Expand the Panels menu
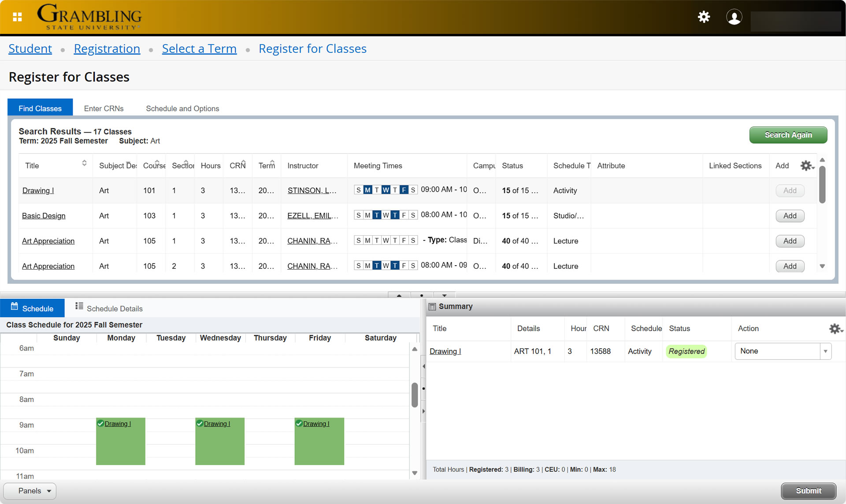Screen dimensions: 846x504 click(x=29, y=491)
